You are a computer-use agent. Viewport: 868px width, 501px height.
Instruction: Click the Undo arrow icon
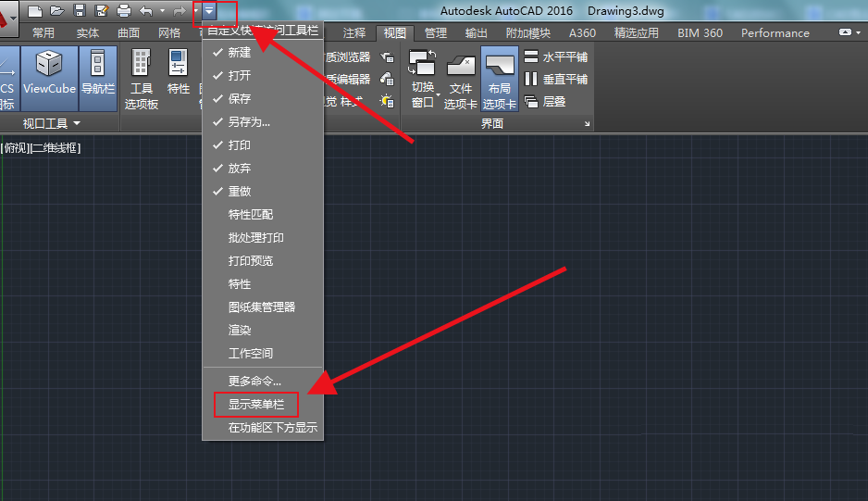146,10
